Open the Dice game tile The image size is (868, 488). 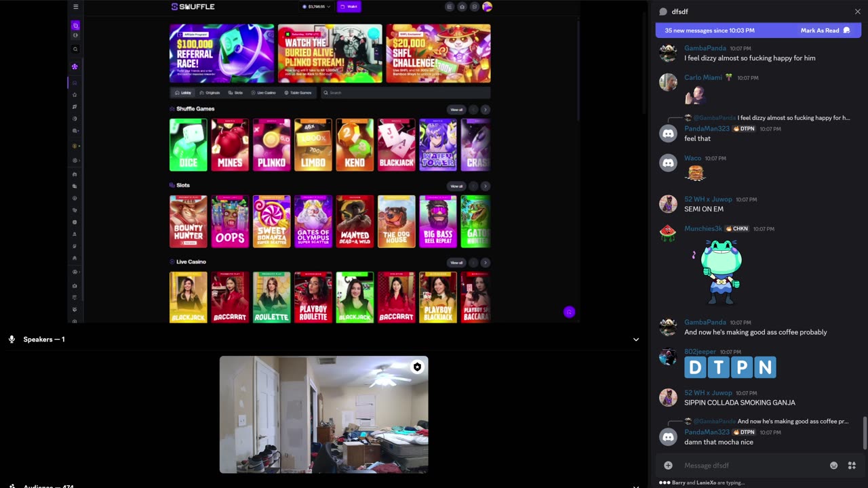[188, 145]
